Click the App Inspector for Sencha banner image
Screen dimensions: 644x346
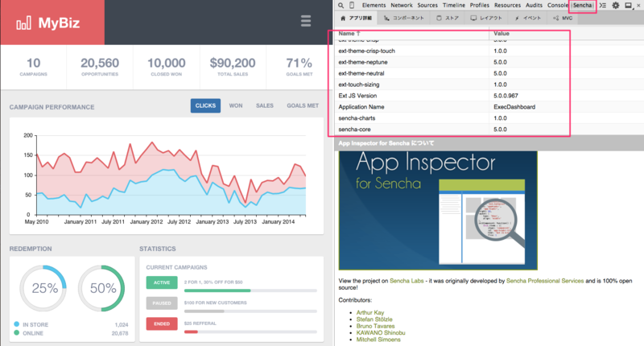(438, 210)
